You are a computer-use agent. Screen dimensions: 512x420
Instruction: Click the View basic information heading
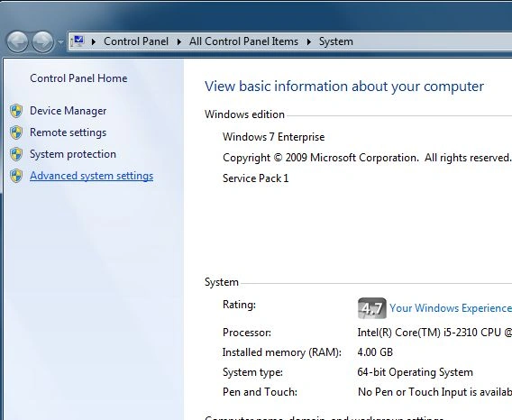click(x=344, y=87)
